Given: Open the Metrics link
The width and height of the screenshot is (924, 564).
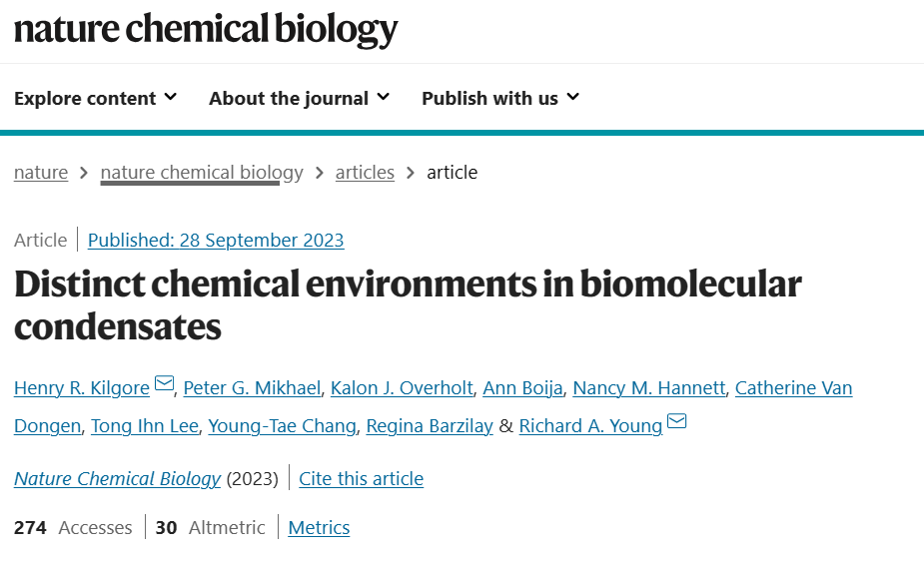Looking at the screenshot, I should pos(319,527).
